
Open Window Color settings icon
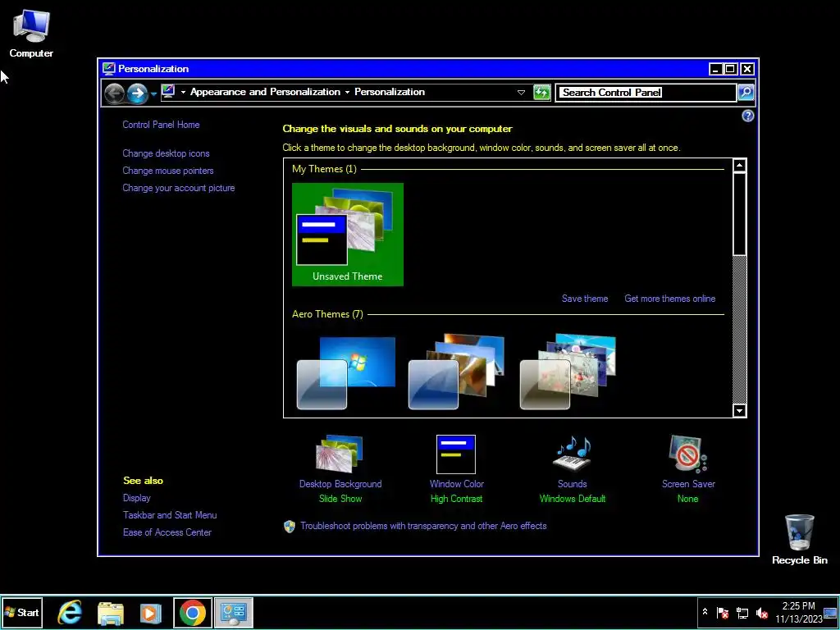click(x=456, y=454)
